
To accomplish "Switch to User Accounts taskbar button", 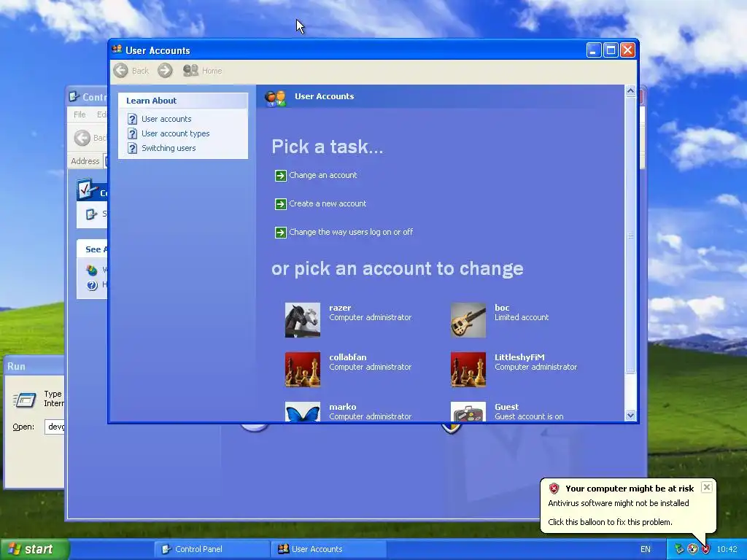I will (x=329, y=549).
